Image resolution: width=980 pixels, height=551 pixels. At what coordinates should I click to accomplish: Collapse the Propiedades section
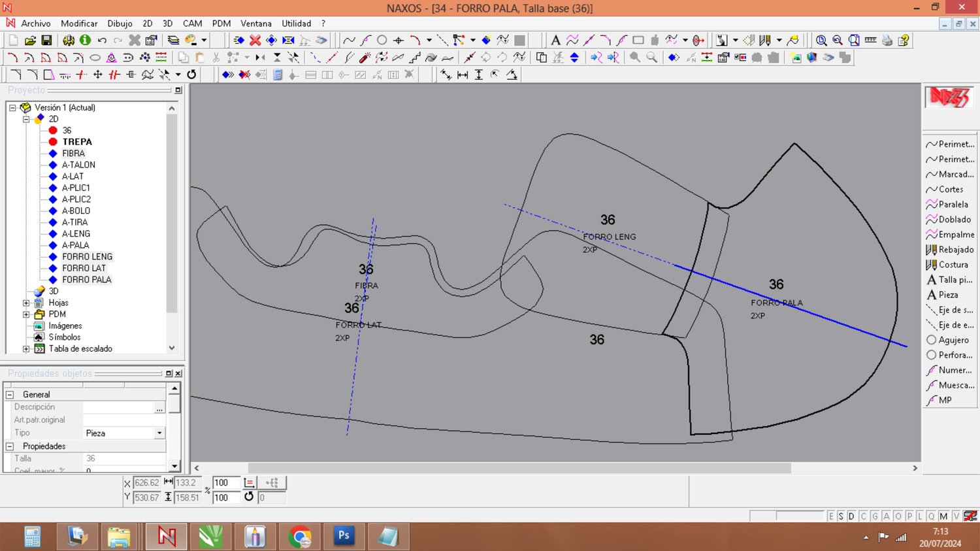coord(10,446)
